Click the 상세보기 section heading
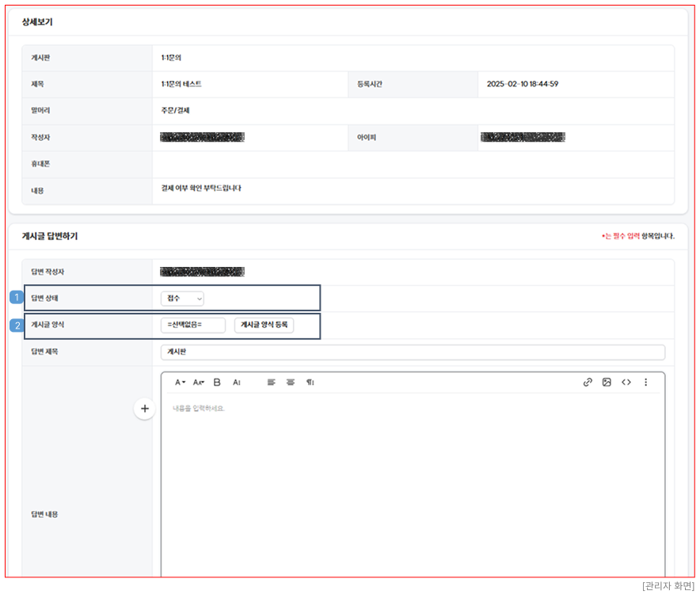 pos(37,22)
